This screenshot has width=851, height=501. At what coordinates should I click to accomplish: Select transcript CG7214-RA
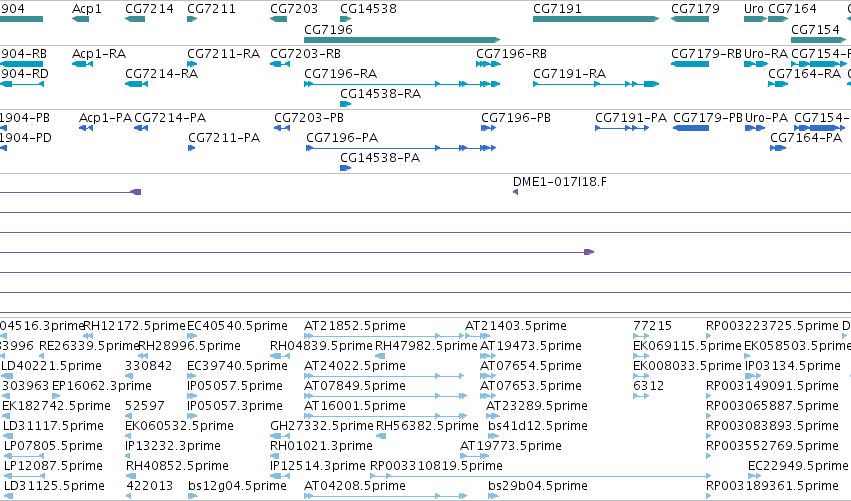coord(161,74)
